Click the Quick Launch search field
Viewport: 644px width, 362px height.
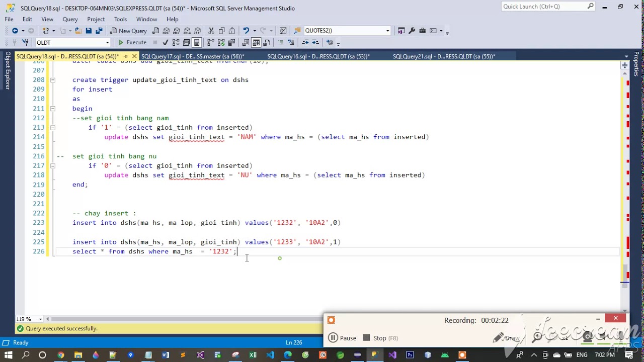pyautogui.click(x=548, y=7)
